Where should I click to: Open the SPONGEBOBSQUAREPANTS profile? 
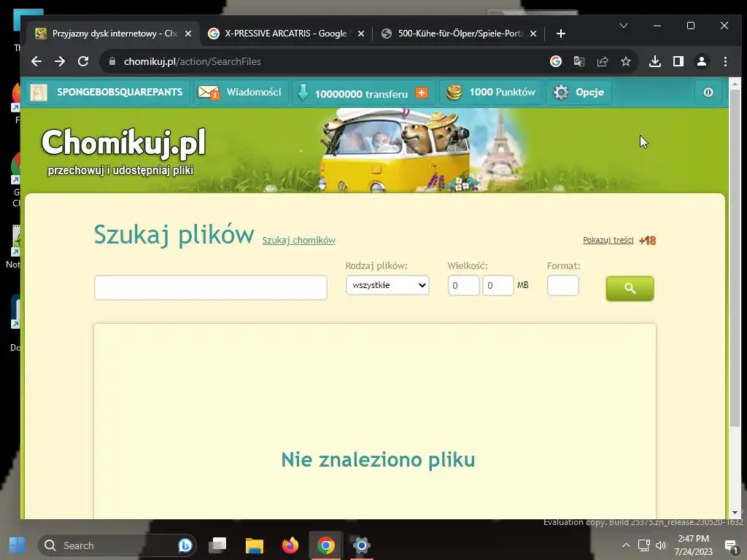(x=120, y=92)
